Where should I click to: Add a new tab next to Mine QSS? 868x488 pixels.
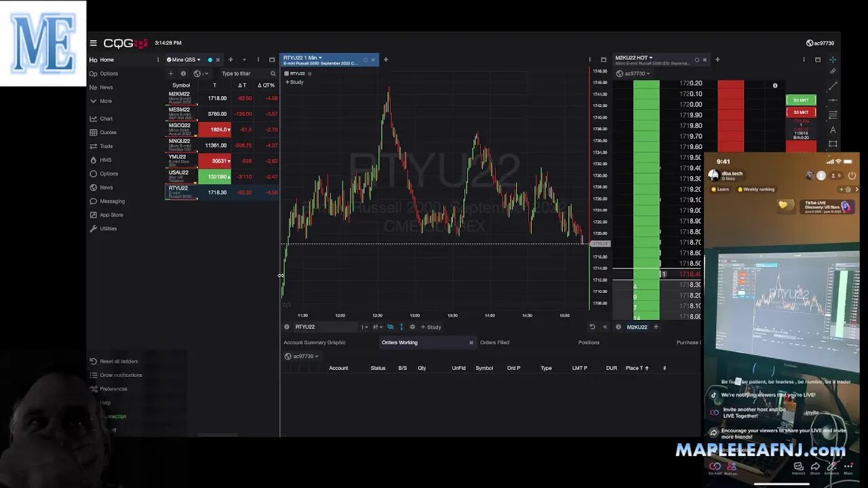pyautogui.click(x=231, y=60)
